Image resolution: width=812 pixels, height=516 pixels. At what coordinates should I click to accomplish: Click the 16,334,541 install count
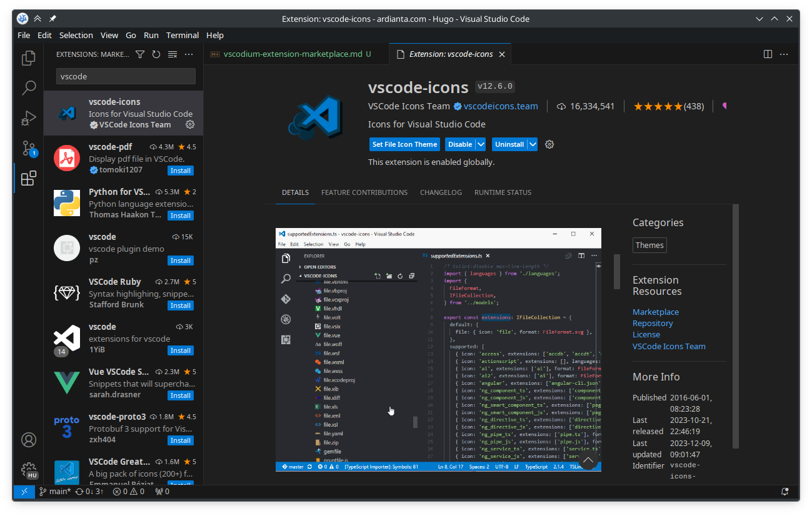586,106
